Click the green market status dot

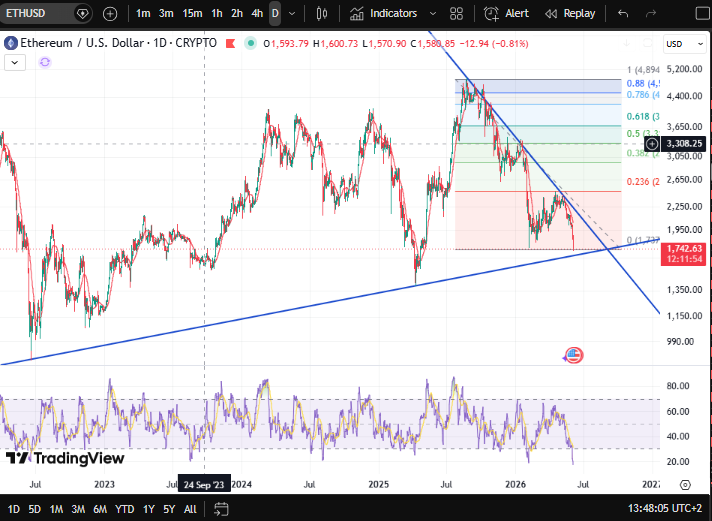tap(250, 44)
